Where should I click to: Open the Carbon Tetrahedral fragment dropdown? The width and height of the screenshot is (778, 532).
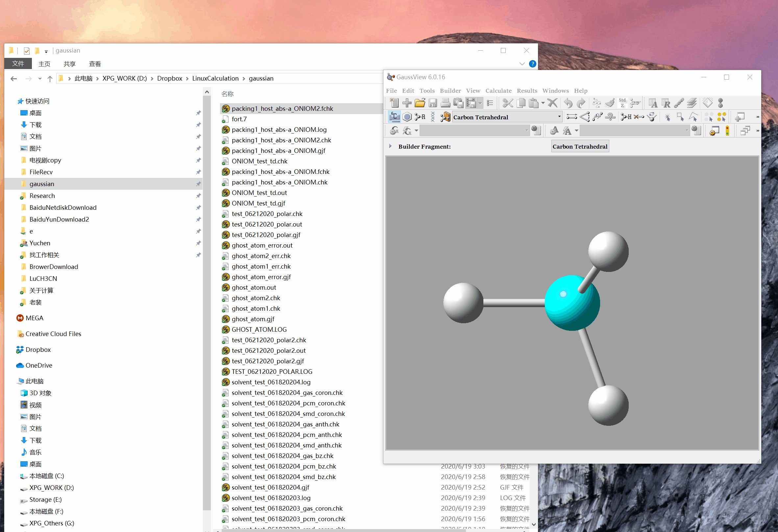tap(559, 117)
